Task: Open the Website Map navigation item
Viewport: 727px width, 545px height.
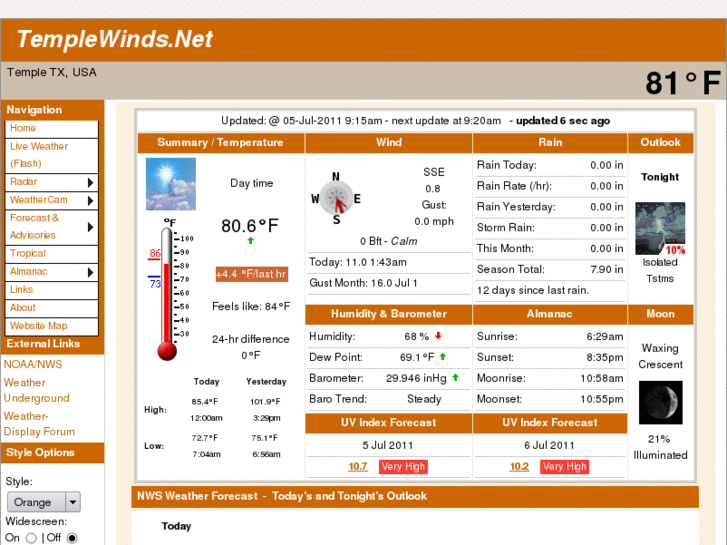Action: click(51, 326)
